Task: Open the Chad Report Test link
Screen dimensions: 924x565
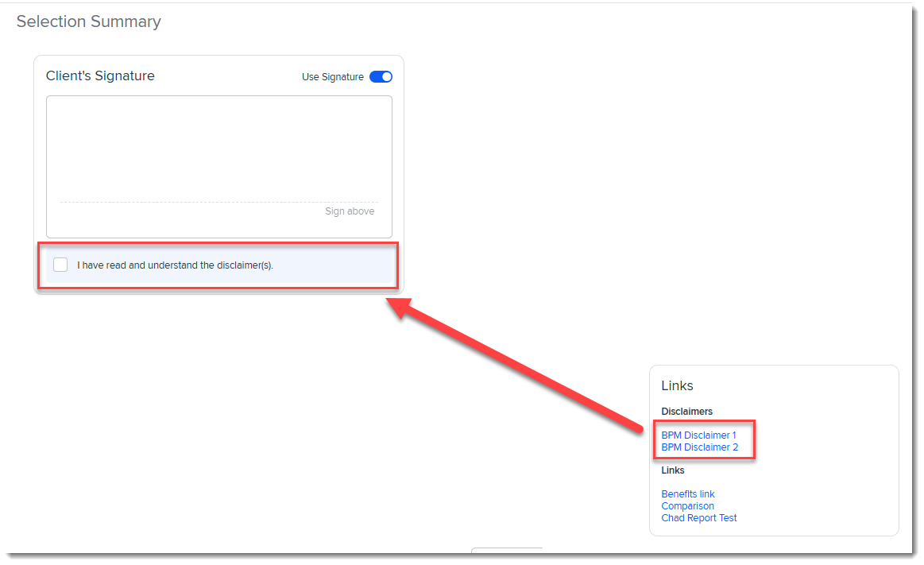Action: [x=698, y=518]
